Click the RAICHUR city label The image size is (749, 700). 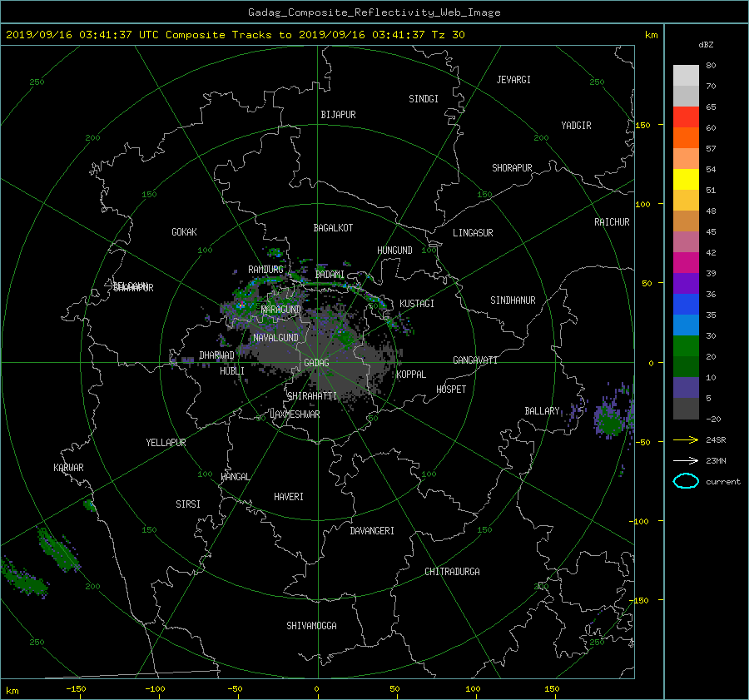pos(612,222)
